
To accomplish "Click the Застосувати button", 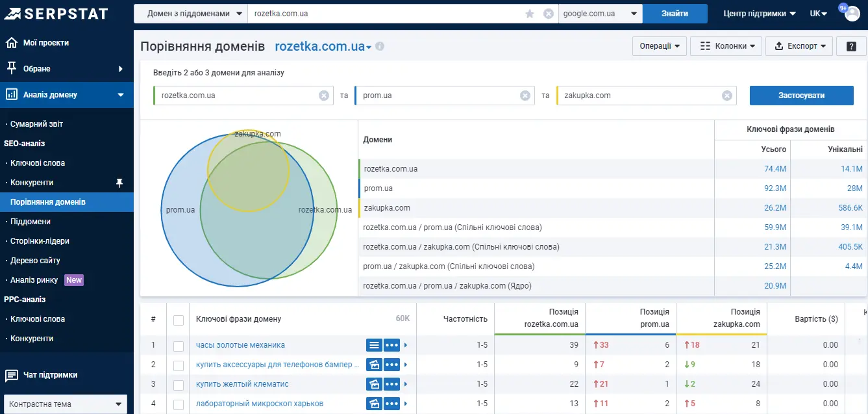I will pyautogui.click(x=802, y=96).
